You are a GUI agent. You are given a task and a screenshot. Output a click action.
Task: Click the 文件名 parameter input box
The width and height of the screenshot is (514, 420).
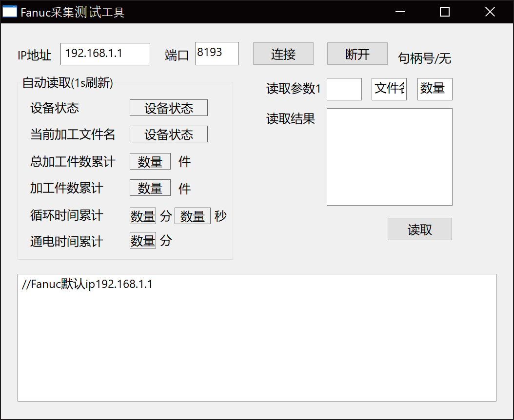389,89
